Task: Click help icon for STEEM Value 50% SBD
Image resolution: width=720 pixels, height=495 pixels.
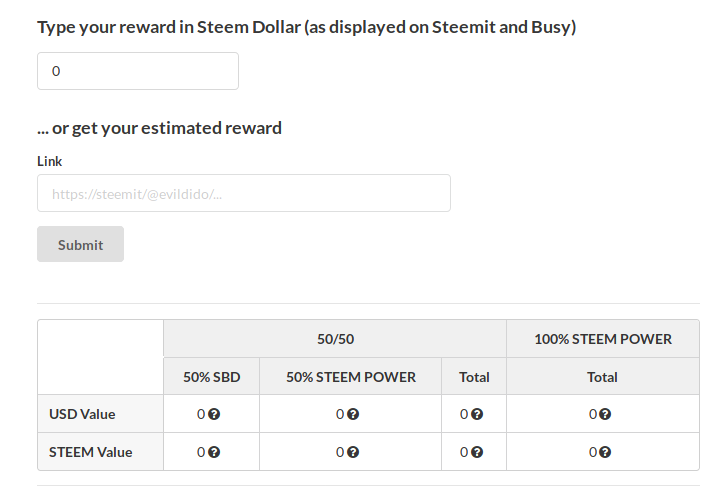Action: 214,452
